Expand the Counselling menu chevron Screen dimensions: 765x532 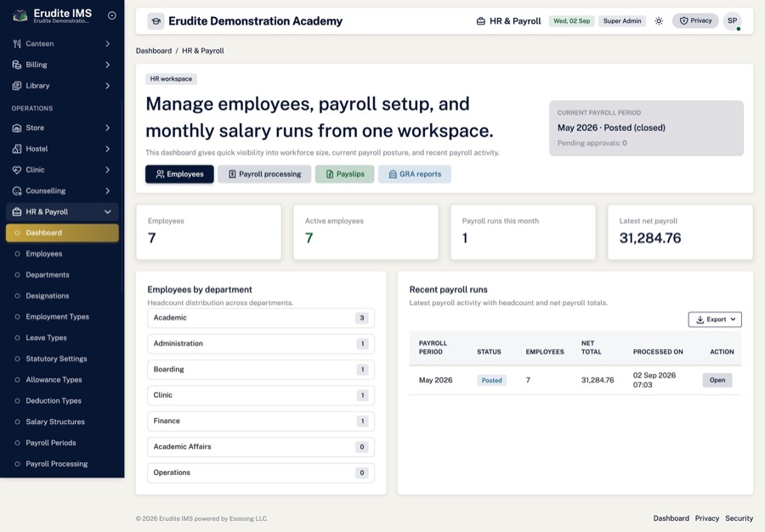point(107,190)
